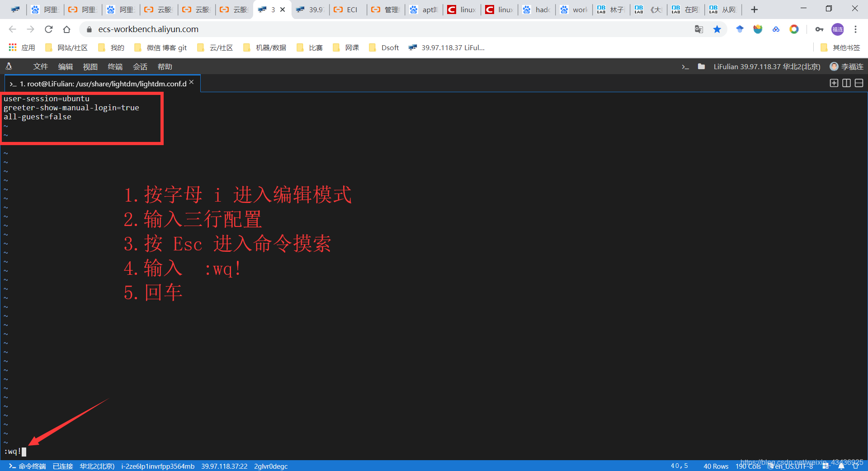Split the terminal horizontally

(x=859, y=83)
